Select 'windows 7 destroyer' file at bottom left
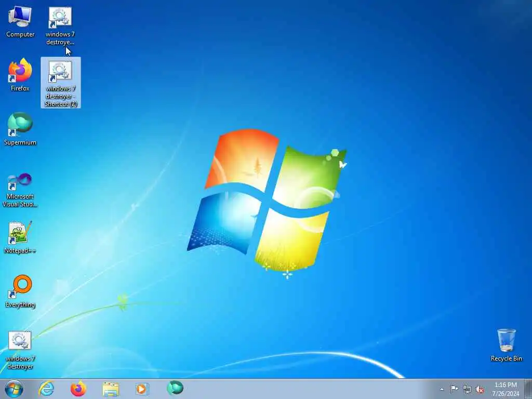Image resolution: width=532 pixels, height=399 pixels. tap(20, 350)
